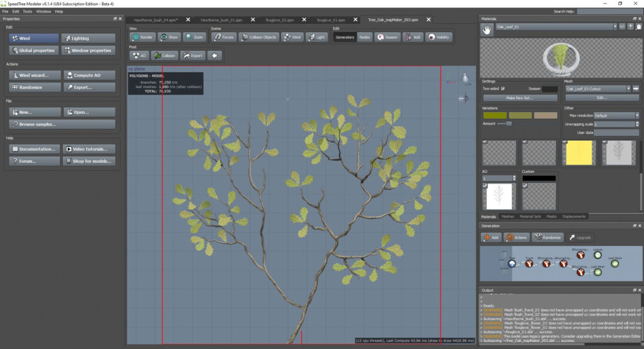Click the Make New Set... button
This screenshot has height=349, width=644.
(x=519, y=98)
